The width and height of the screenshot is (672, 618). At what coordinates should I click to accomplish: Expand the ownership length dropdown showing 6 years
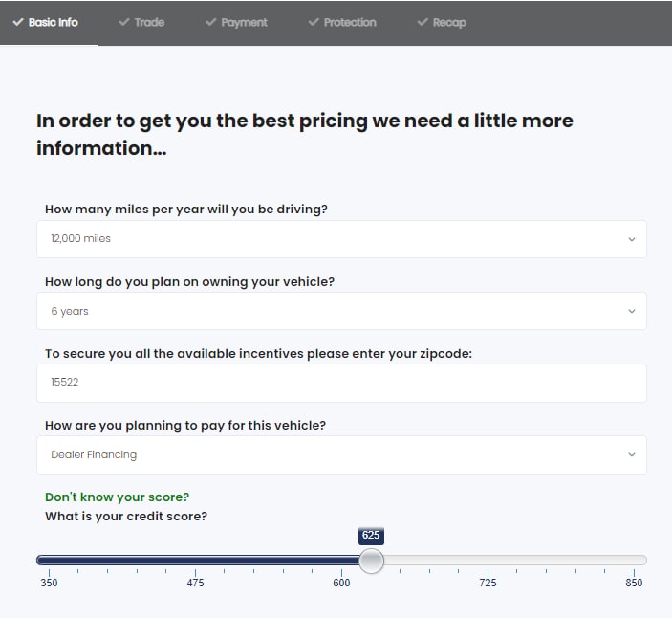pos(341,311)
